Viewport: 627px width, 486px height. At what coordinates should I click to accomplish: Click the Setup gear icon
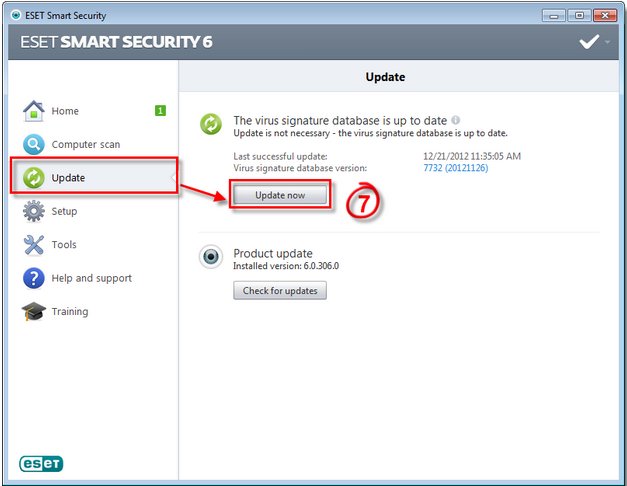point(34,211)
